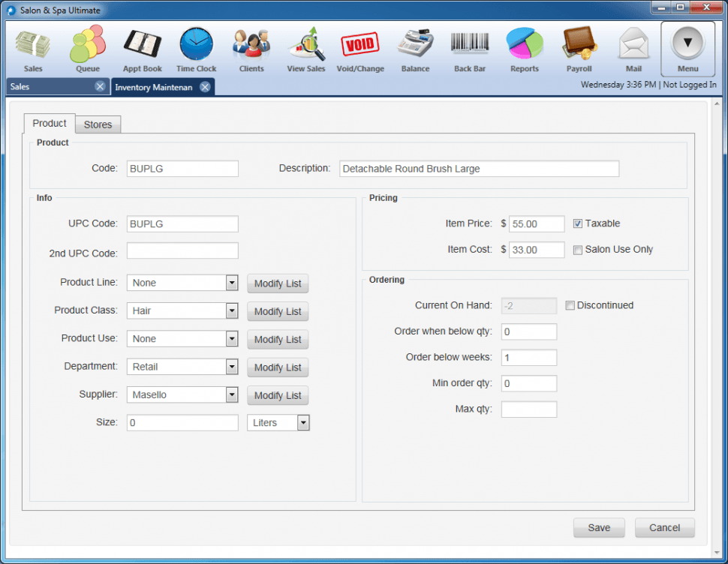Open the Sales cash icon
Image resolution: width=728 pixels, height=564 pixels.
[33, 46]
